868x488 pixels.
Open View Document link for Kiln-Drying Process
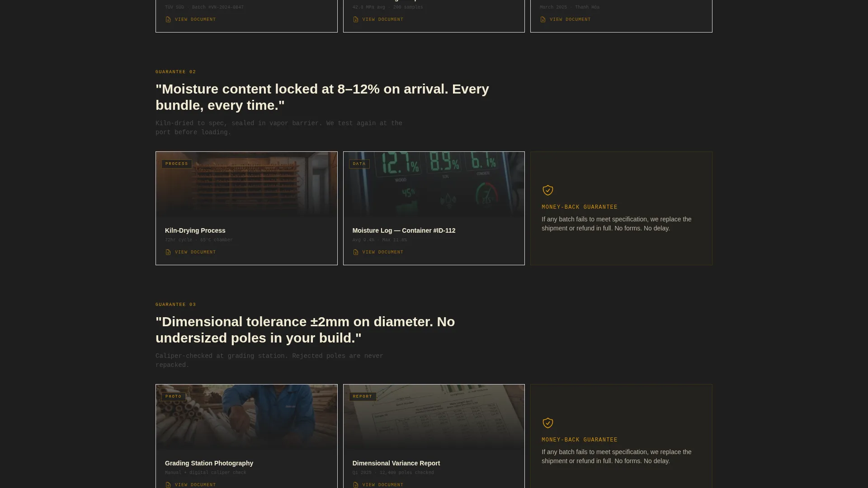click(190, 252)
